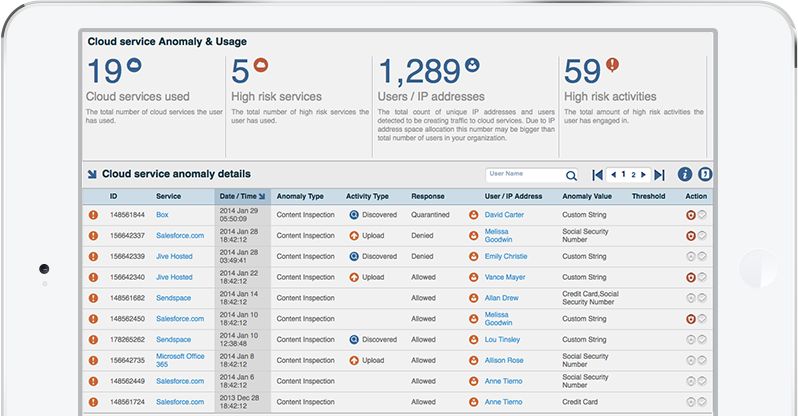Viewport: 798px width, 416px height.
Task: Select page 1 in the pager
Action: pyautogui.click(x=623, y=175)
